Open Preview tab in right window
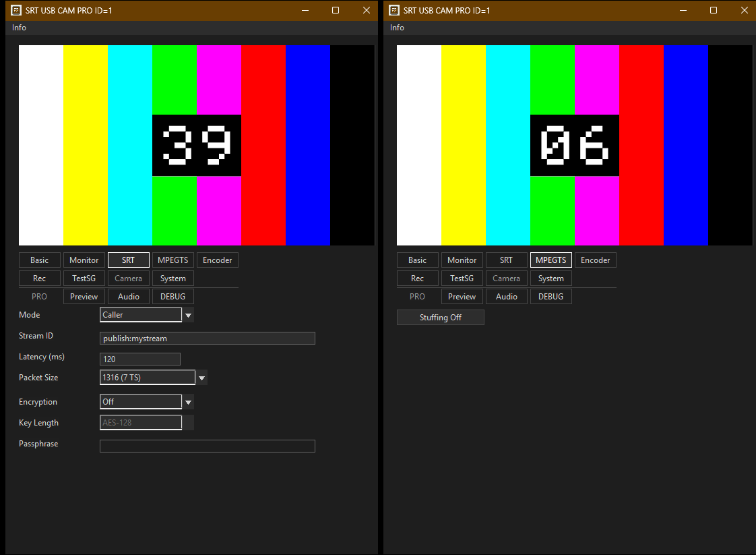This screenshot has height=555, width=756. (462, 297)
